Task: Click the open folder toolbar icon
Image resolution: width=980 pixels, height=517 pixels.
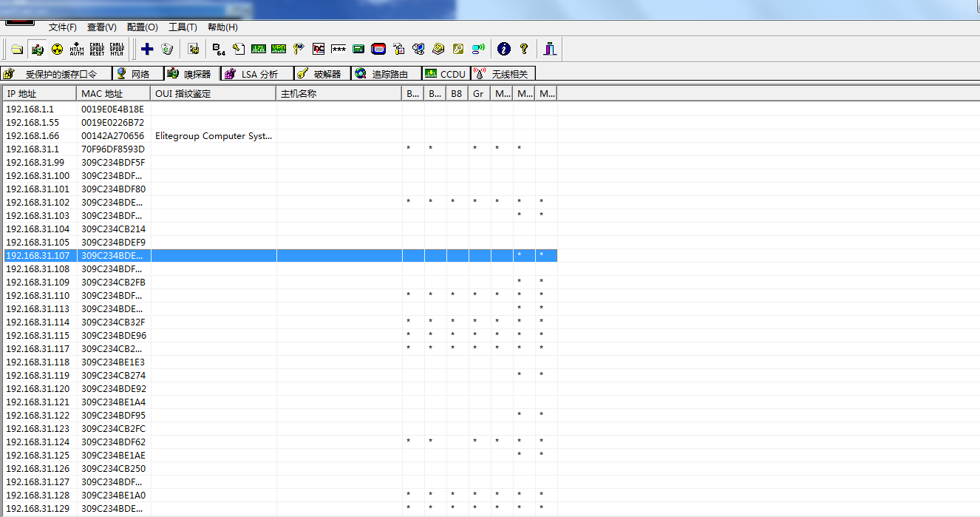Action: (17, 49)
